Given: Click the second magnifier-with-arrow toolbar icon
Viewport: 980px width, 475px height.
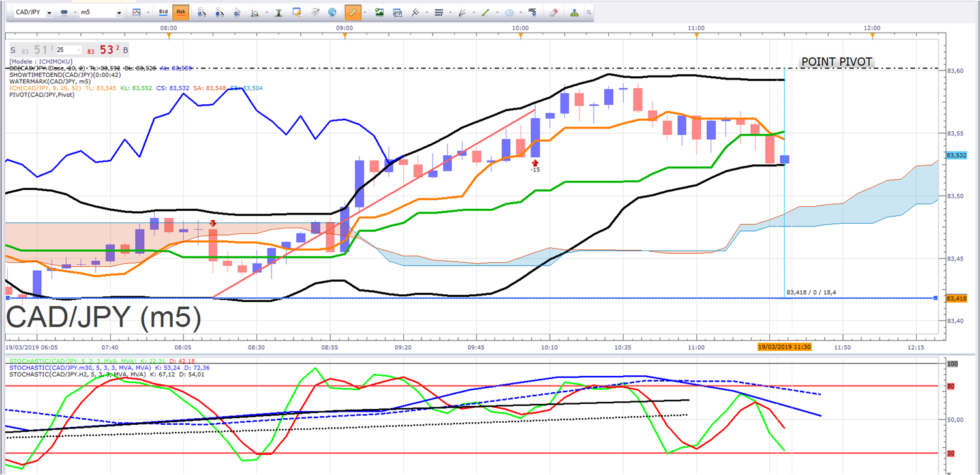Looking at the screenshot, I should pyautogui.click(x=219, y=12).
